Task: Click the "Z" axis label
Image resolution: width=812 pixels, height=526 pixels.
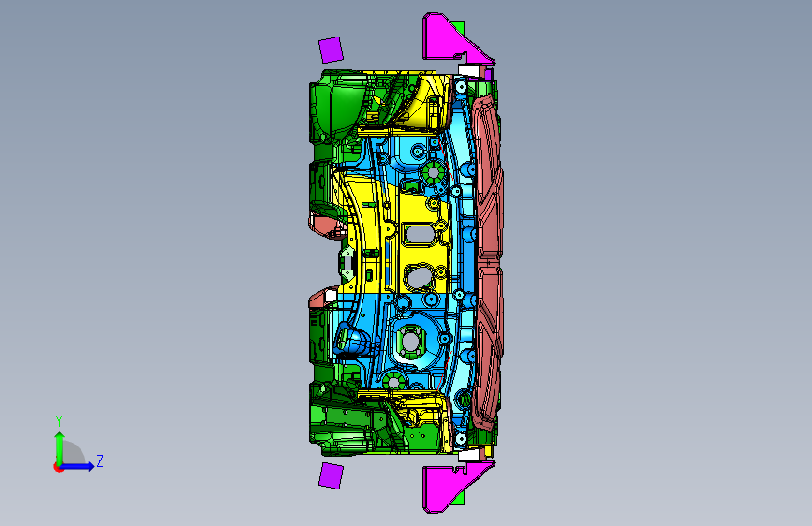Action: [x=100, y=460]
